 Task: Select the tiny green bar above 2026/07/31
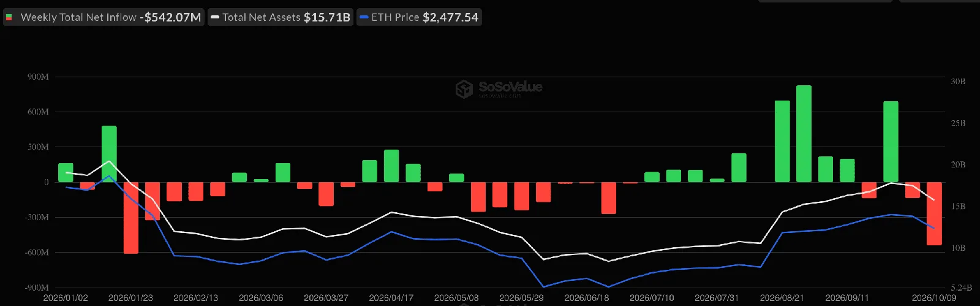click(x=717, y=180)
